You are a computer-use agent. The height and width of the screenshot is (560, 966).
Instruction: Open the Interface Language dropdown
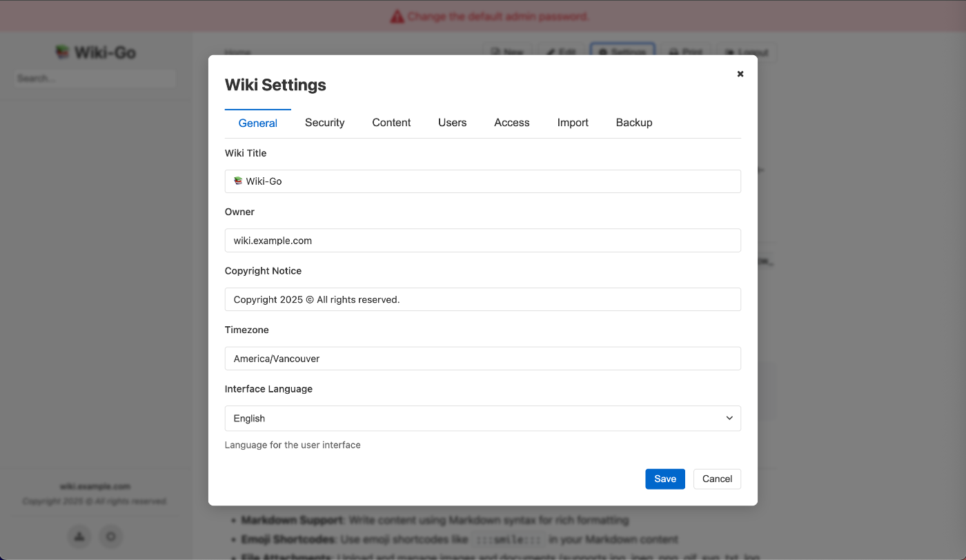(x=483, y=418)
